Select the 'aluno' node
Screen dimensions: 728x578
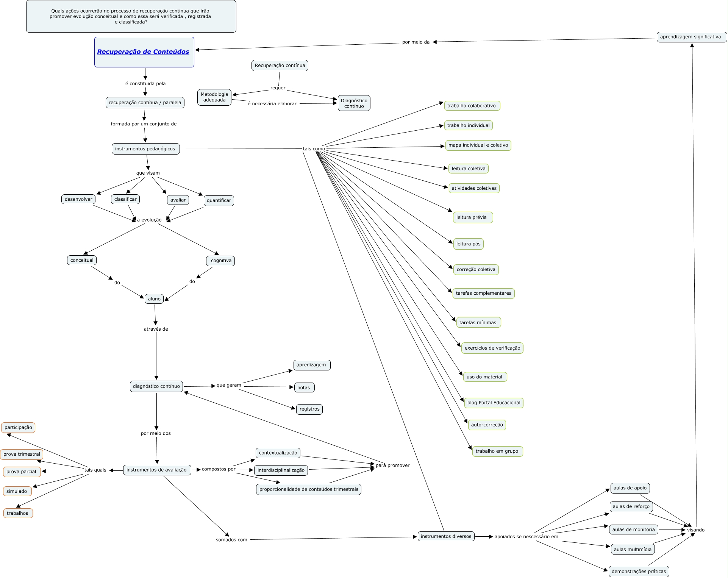pyautogui.click(x=154, y=299)
